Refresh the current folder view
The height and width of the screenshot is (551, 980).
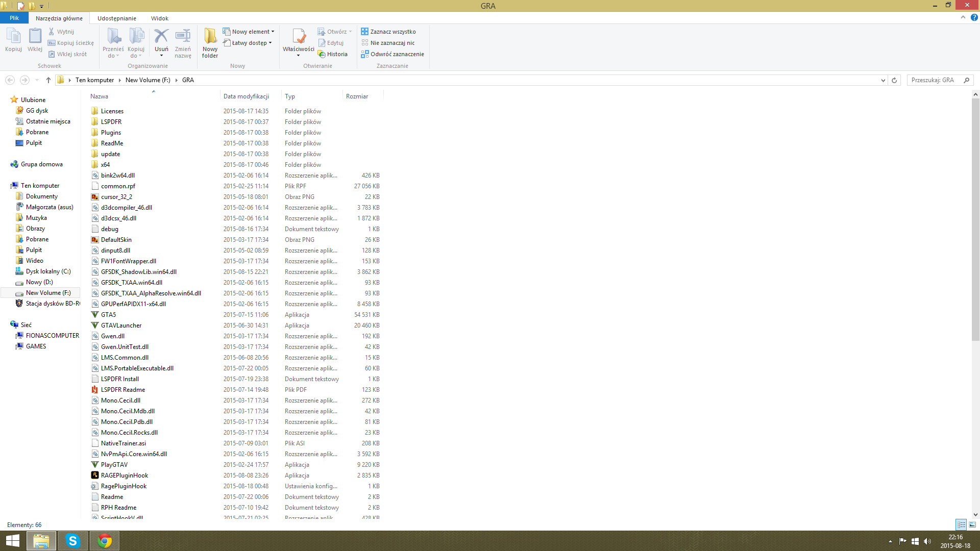pyautogui.click(x=894, y=80)
